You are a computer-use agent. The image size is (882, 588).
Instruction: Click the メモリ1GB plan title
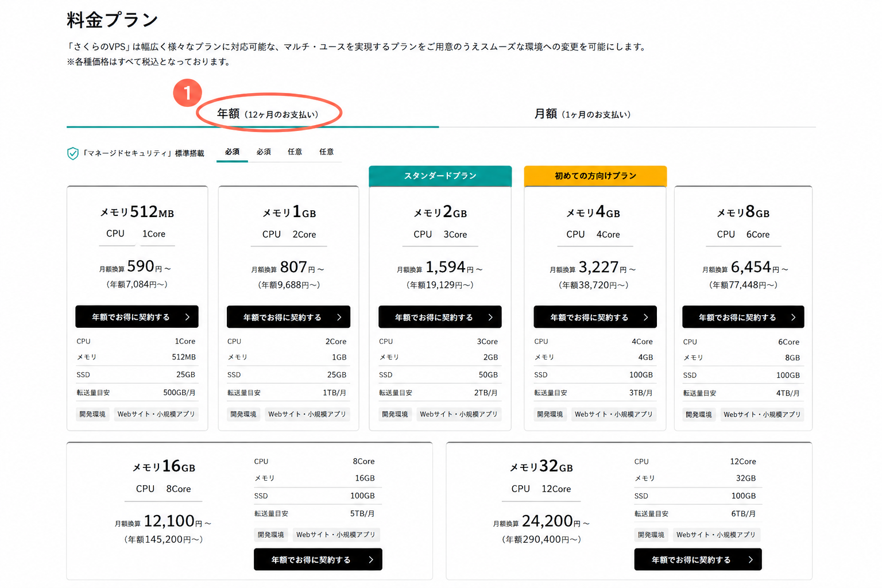click(289, 212)
